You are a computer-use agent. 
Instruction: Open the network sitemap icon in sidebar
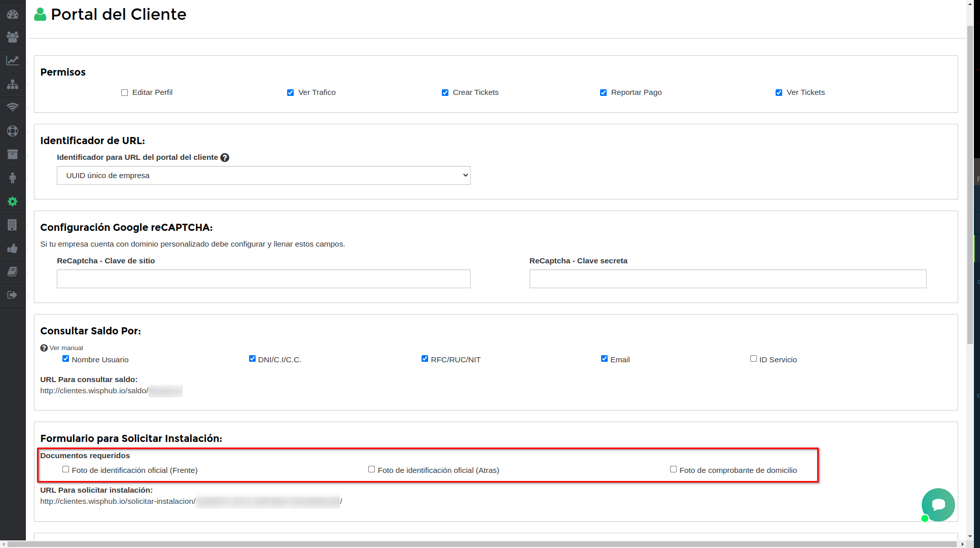coord(13,84)
